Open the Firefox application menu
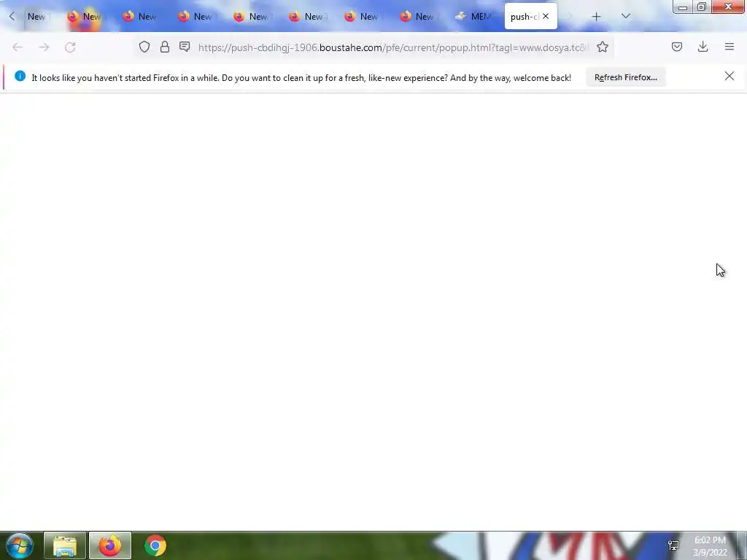Image resolution: width=747 pixels, height=560 pixels. coord(729,47)
